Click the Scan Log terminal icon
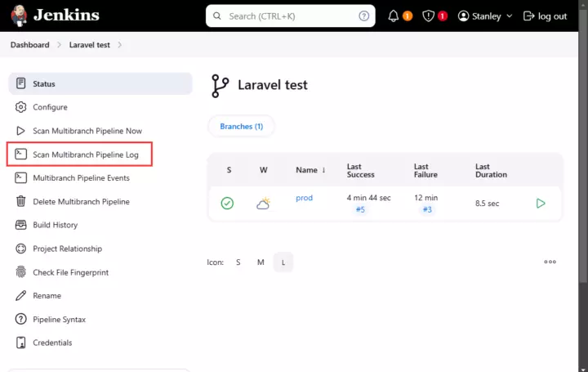588x372 pixels. tap(20, 154)
